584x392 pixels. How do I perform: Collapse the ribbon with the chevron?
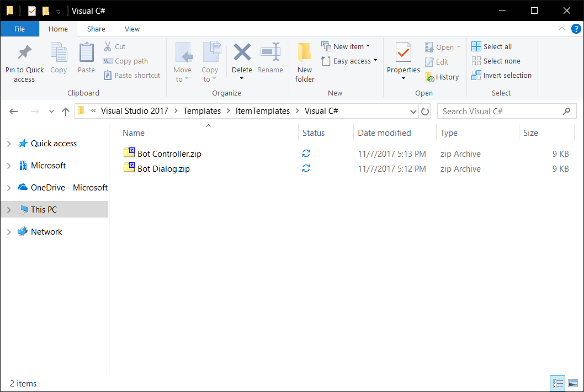[x=562, y=29]
